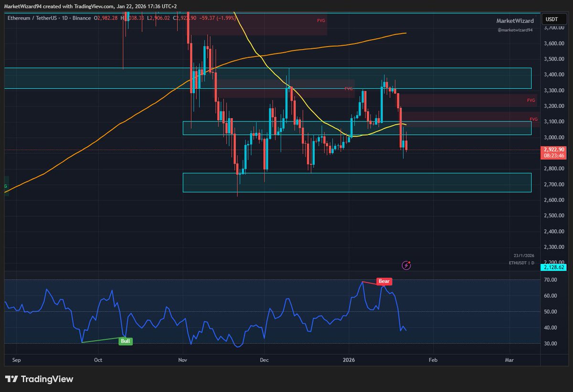Click the 3,100.00 price scale label
The image size is (573, 392).
pos(554,122)
